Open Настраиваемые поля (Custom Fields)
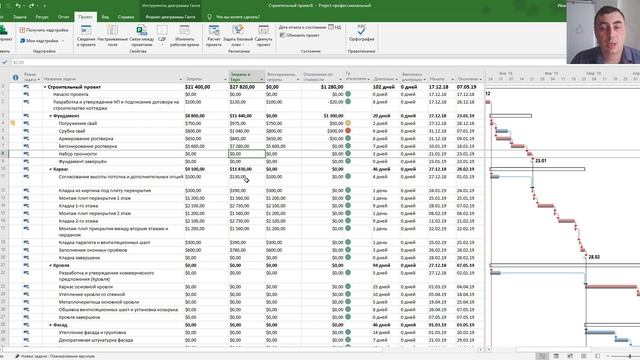The width and height of the screenshot is (640, 360). pyautogui.click(x=112, y=36)
